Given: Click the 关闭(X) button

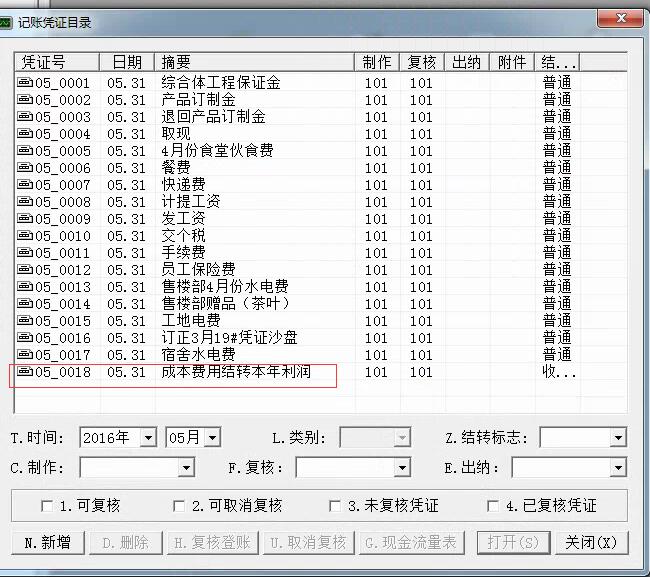Looking at the screenshot, I should (597, 542).
